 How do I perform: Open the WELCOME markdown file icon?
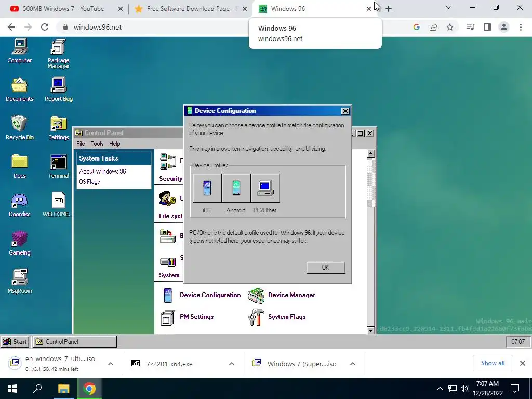click(57, 205)
